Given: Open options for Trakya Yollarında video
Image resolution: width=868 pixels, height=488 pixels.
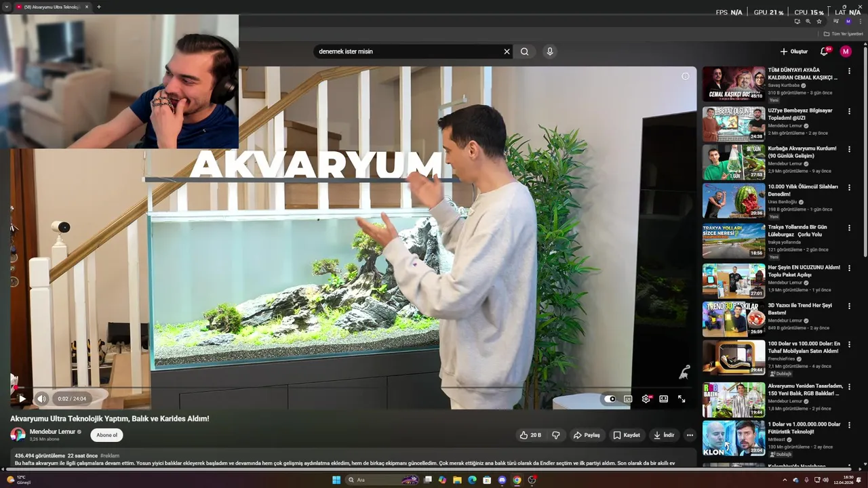Looking at the screenshot, I should [x=849, y=228].
